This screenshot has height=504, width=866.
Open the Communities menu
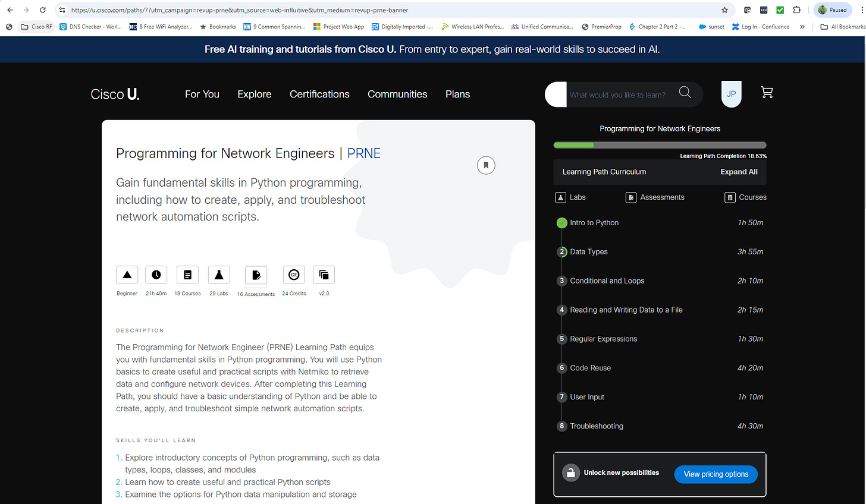tap(397, 94)
